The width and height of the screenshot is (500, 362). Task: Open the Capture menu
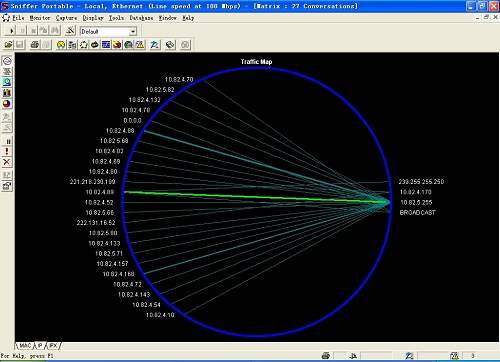[x=66, y=18]
